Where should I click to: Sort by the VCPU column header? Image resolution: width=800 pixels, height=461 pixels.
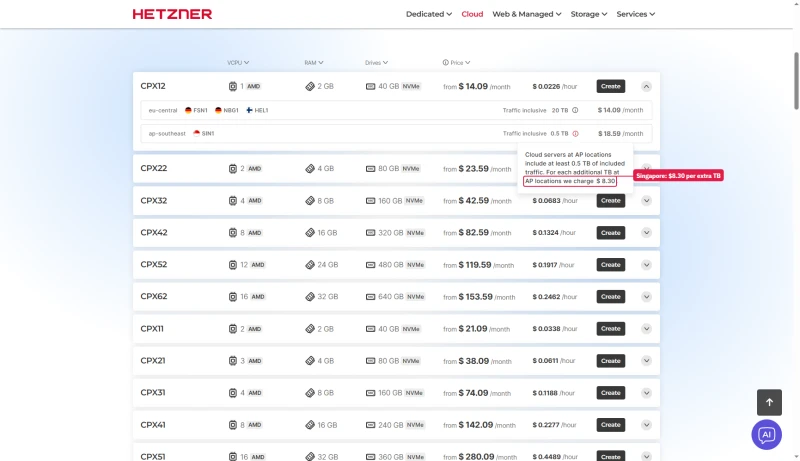tap(238, 63)
